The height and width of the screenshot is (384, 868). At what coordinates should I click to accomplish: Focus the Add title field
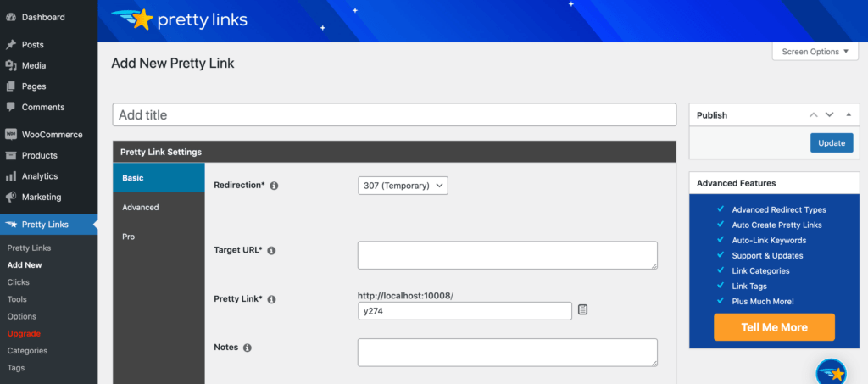pos(394,115)
